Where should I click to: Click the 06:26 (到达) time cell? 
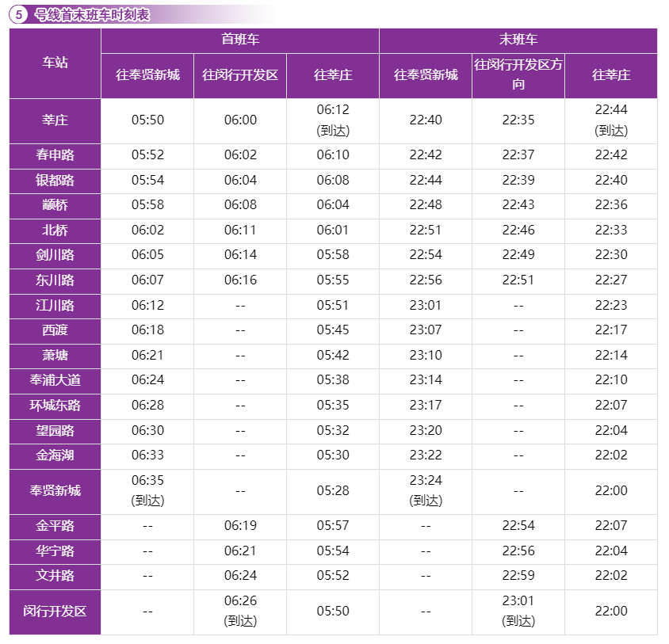click(240, 611)
